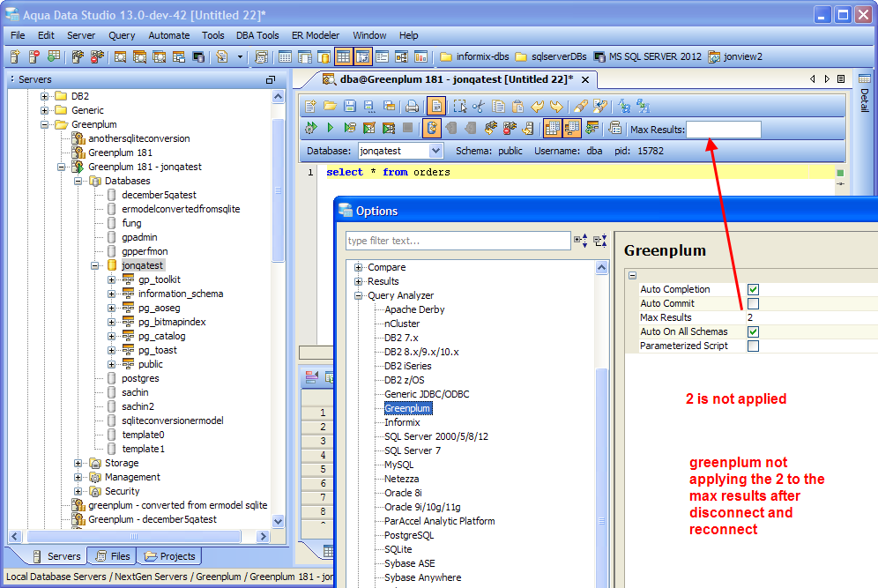Expand the Compare options node
This screenshot has height=588, width=878.
[x=359, y=267]
